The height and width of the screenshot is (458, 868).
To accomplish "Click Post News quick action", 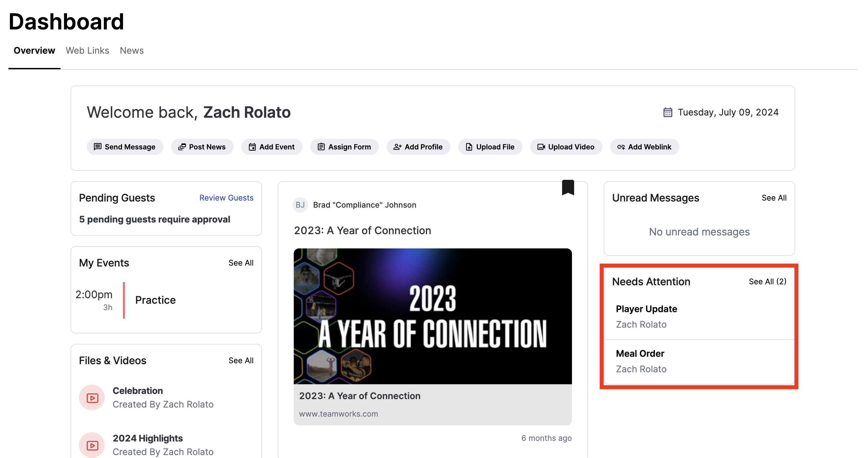I will click(202, 147).
